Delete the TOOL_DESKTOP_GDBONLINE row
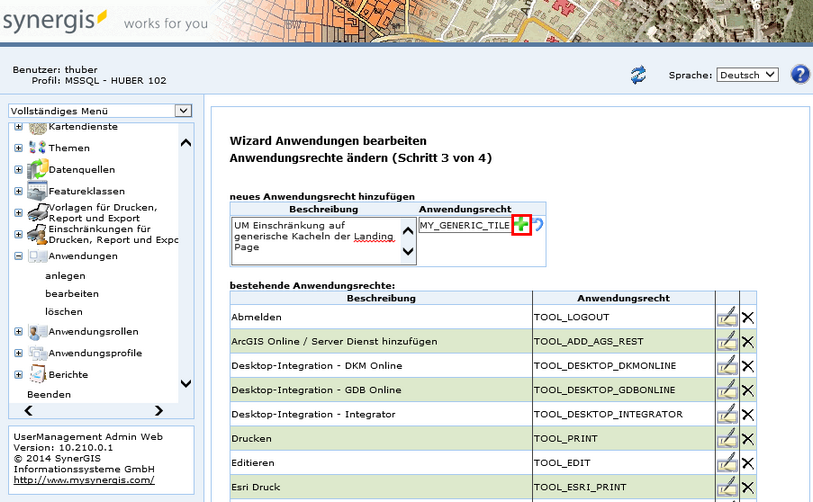The height and width of the screenshot is (502, 813). tap(747, 390)
